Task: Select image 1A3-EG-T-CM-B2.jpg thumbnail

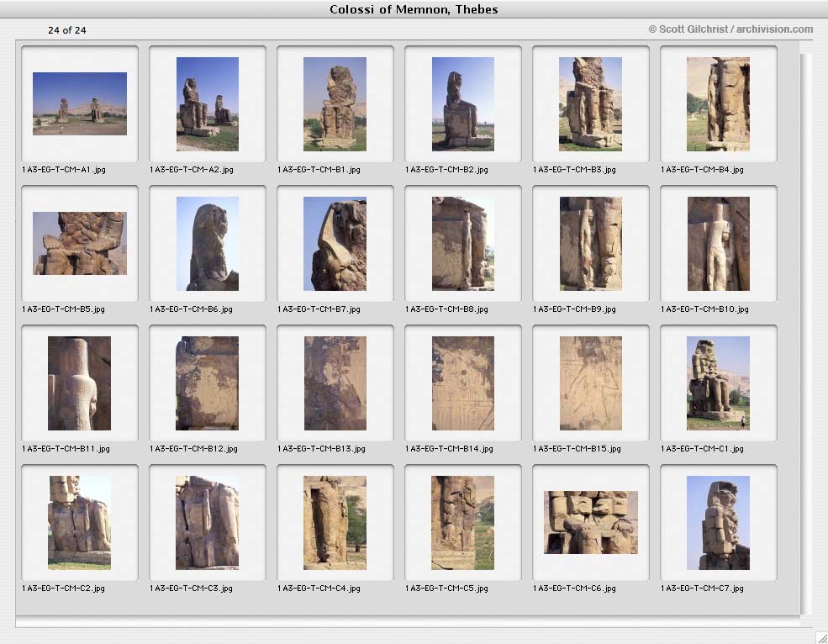Action: [463, 104]
